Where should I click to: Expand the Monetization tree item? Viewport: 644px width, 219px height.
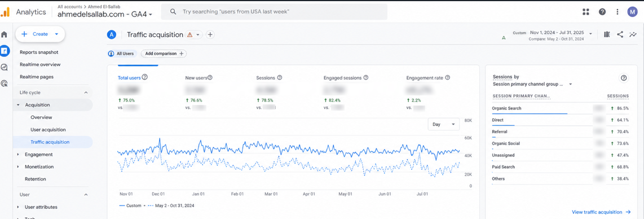[x=18, y=167]
